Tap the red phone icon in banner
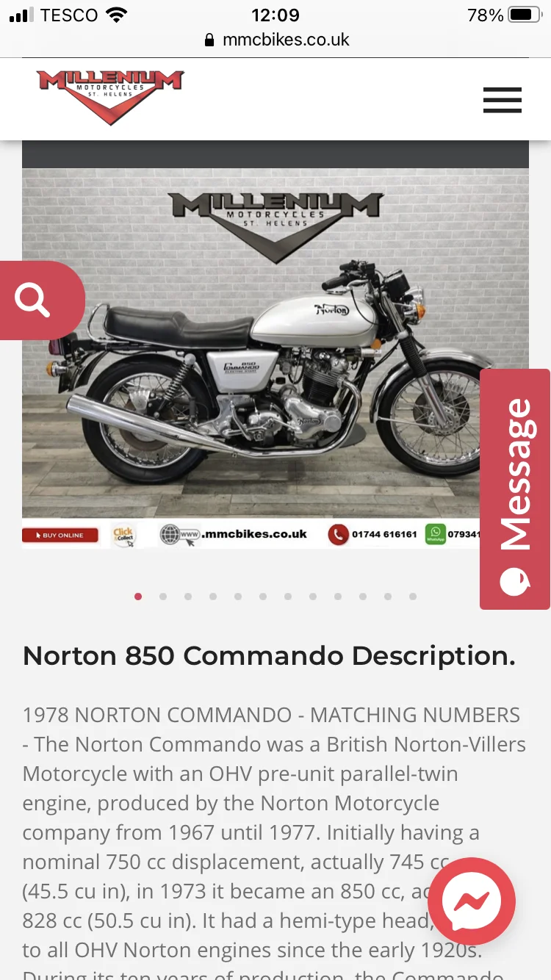This screenshot has width=551, height=980. pyautogui.click(x=338, y=534)
